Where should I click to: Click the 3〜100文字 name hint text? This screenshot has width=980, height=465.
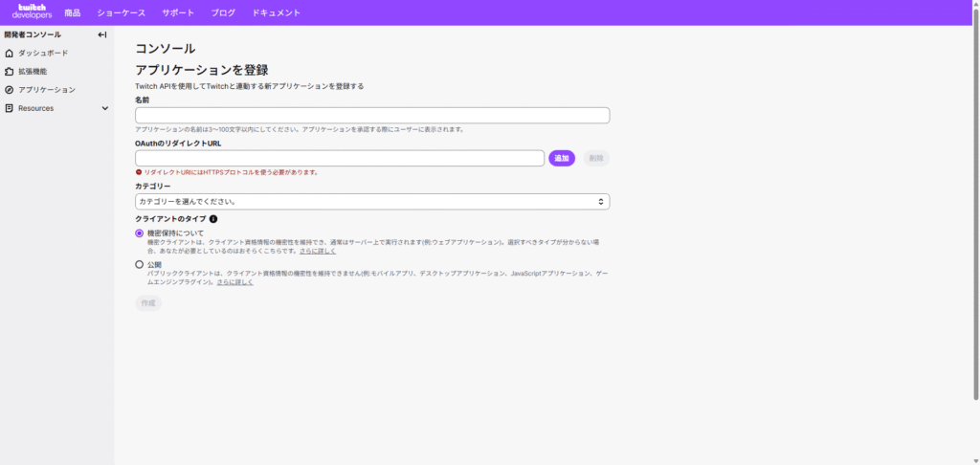[300, 129]
